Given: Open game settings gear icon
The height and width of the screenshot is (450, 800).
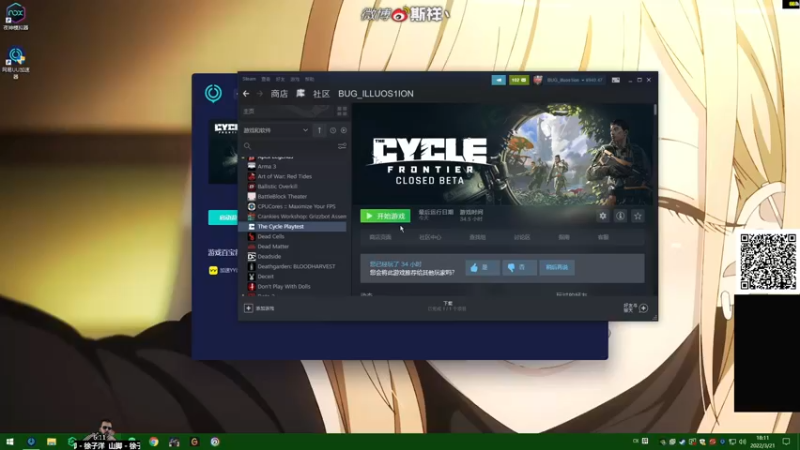Looking at the screenshot, I should (603, 216).
